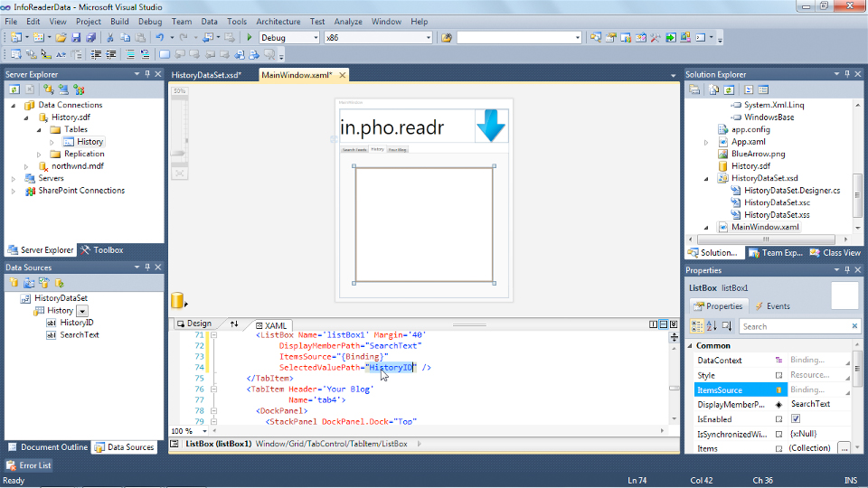Screen dimensions: 868x488
Task: Switch to the Events tab in Properties
Action: [x=771, y=306]
